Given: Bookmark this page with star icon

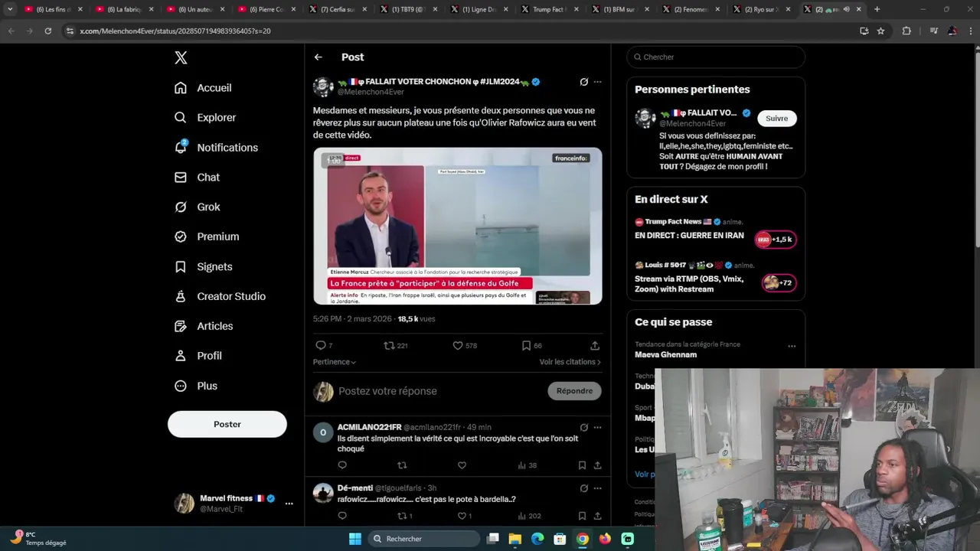Looking at the screenshot, I should 880,31.
